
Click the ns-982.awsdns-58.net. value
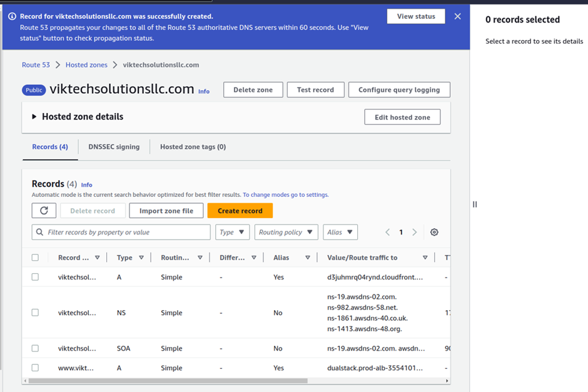[x=362, y=308]
